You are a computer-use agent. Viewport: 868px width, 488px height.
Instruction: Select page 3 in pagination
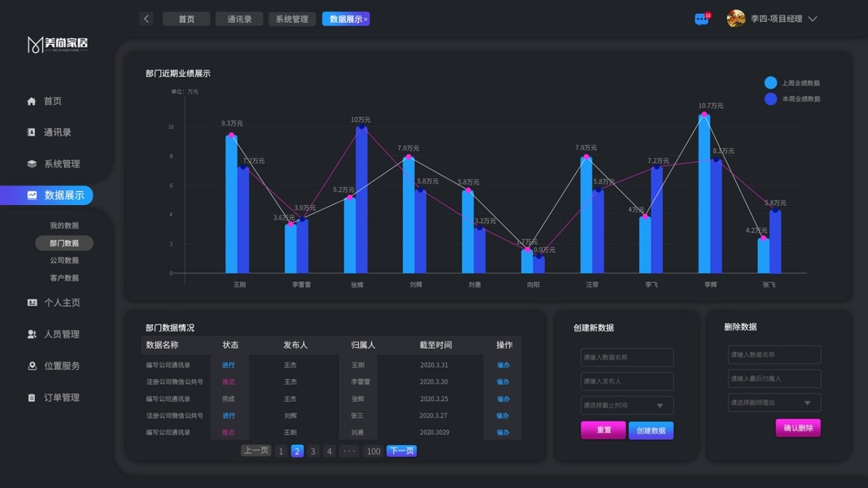tap(312, 451)
